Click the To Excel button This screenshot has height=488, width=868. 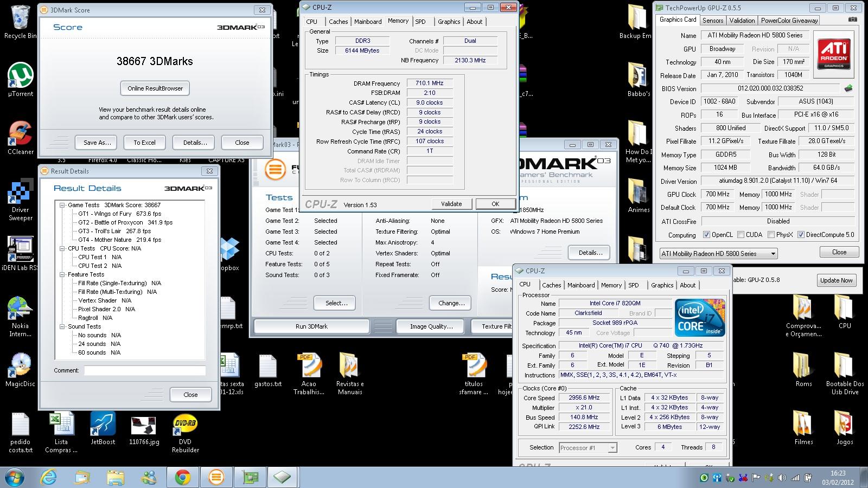coord(144,143)
